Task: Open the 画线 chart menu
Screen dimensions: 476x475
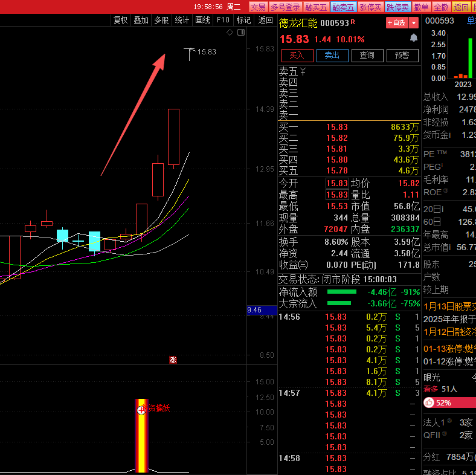Action: tap(203, 20)
